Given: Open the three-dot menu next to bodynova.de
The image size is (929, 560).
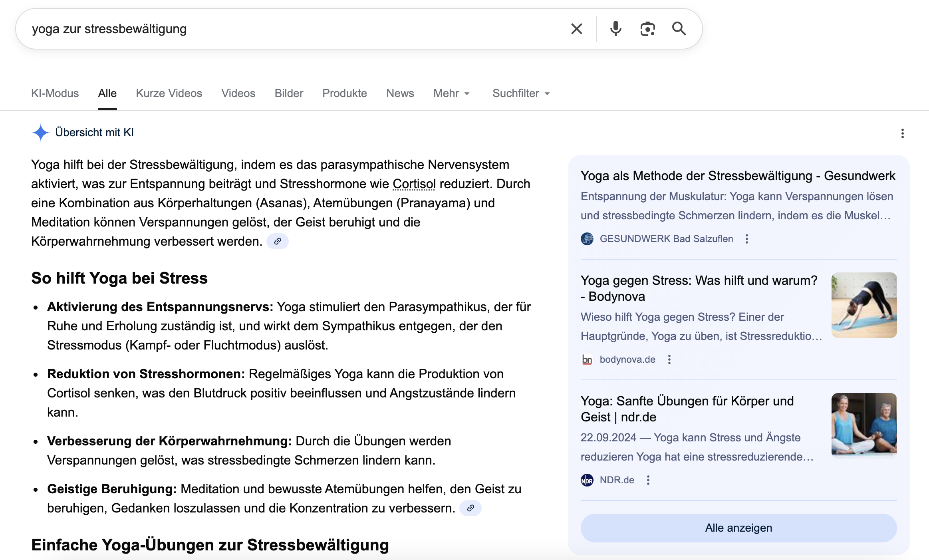Looking at the screenshot, I should (x=669, y=359).
